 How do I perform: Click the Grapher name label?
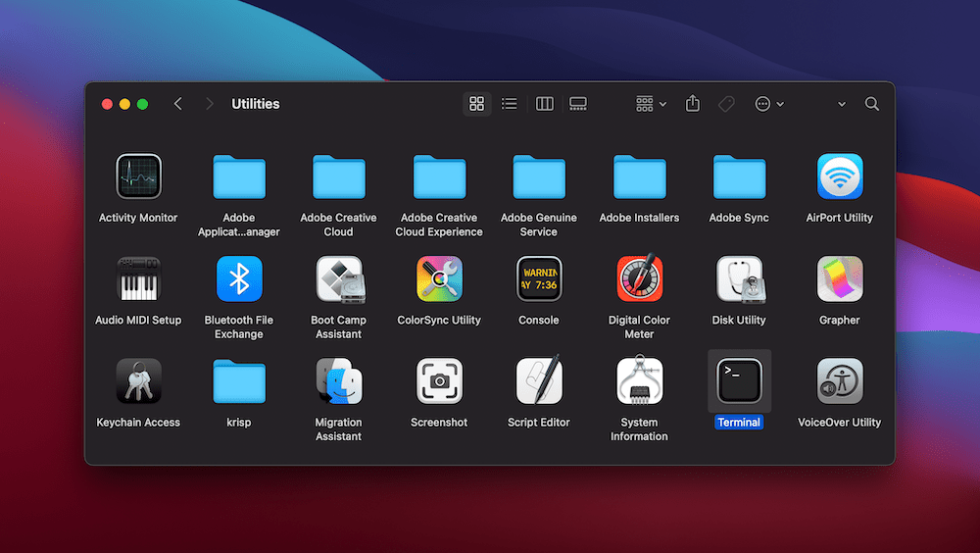[840, 320]
